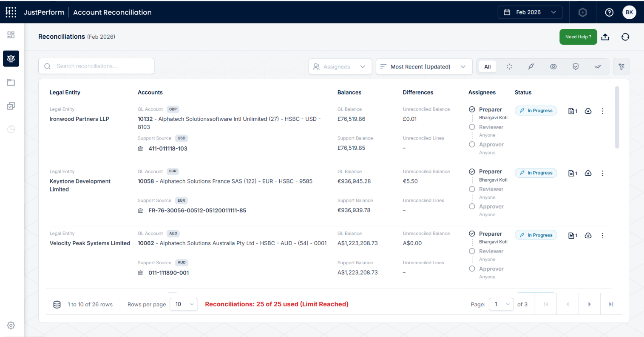Open the Feb 2026 period dropdown
Screen dimensions: 644x337
click(x=530, y=12)
